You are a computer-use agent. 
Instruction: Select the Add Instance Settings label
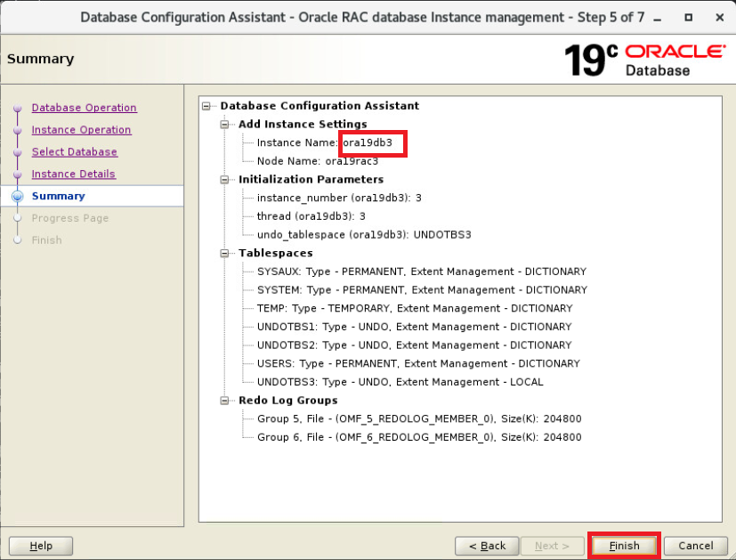click(303, 125)
